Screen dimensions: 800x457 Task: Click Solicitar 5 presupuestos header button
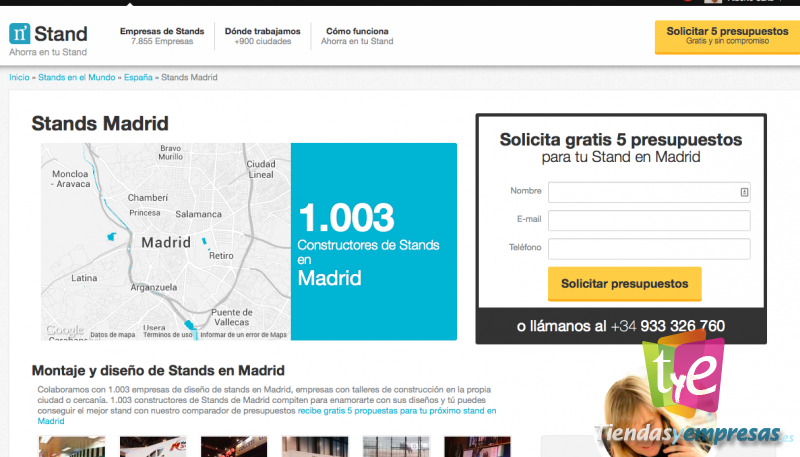click(727, 37)
